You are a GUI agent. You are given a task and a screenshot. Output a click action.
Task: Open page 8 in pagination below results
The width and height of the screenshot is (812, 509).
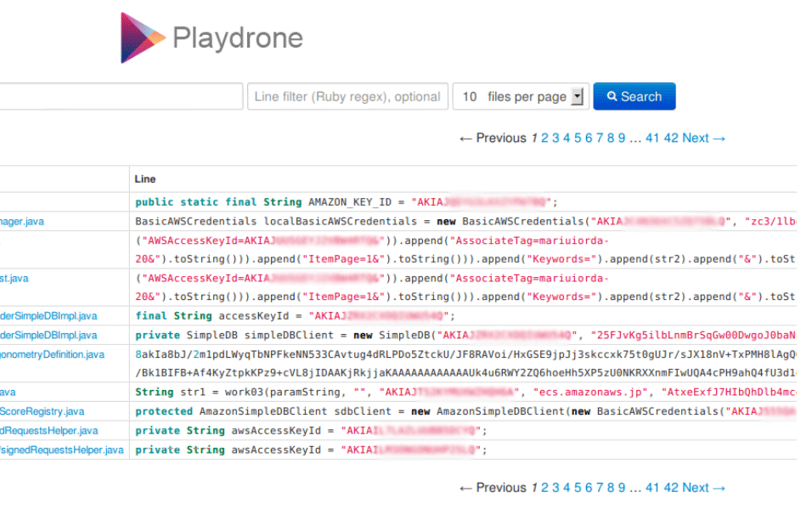click(x=611, y=488)
